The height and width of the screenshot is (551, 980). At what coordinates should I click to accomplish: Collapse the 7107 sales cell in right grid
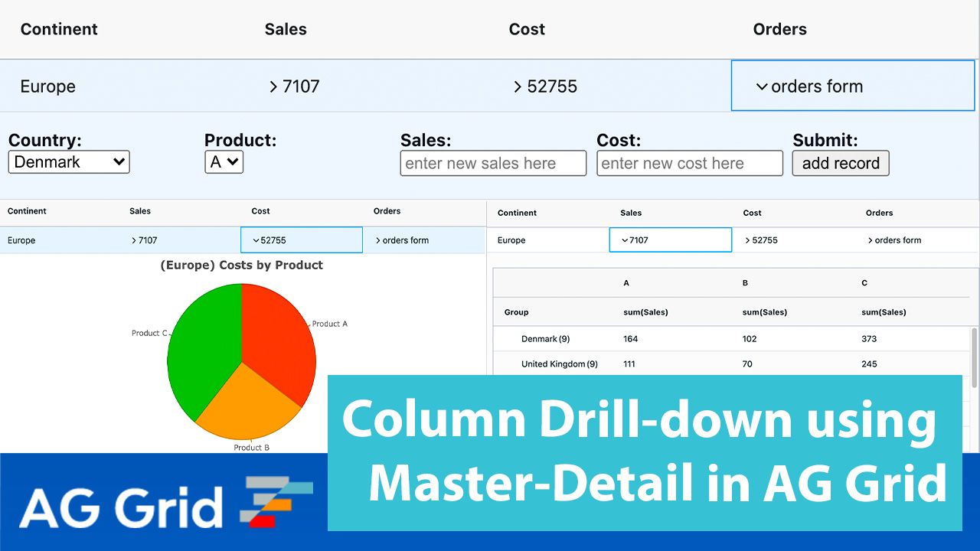coord(625,240)
